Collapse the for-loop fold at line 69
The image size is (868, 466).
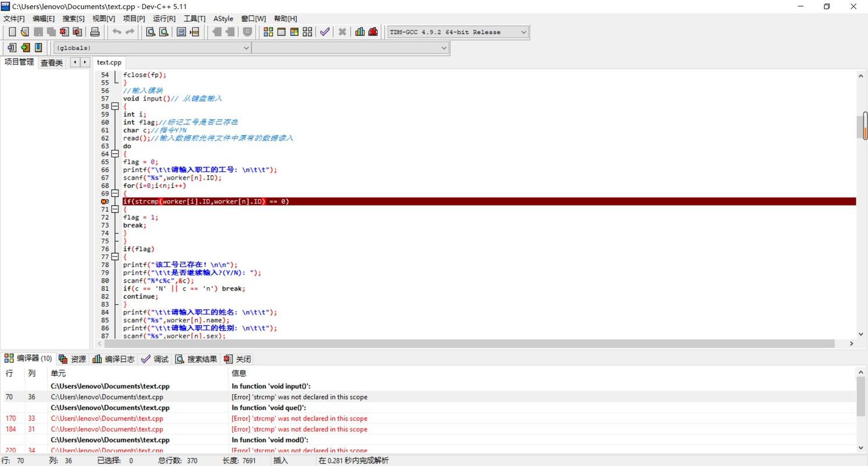tap(115, 193)
